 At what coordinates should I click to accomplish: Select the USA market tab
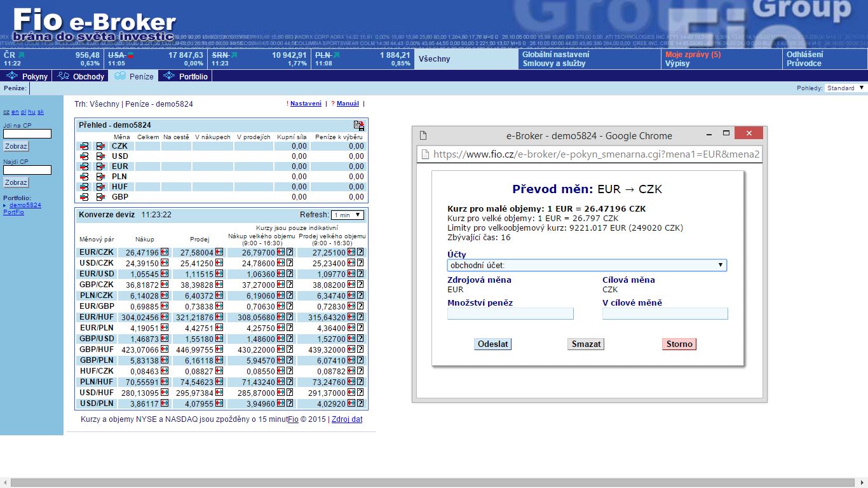click(156, 59)
